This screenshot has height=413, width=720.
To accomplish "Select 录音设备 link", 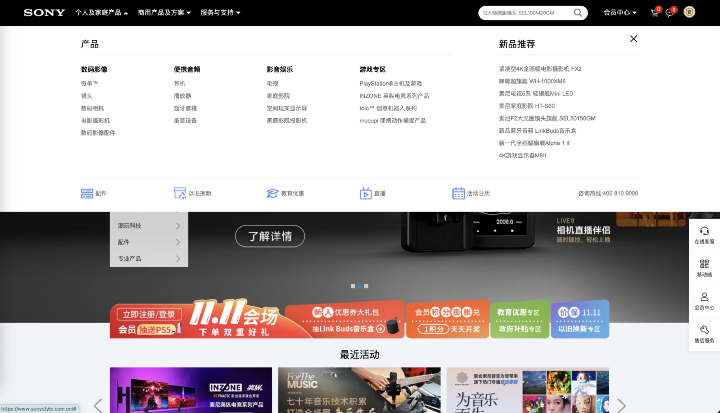I will click(185, 121).
